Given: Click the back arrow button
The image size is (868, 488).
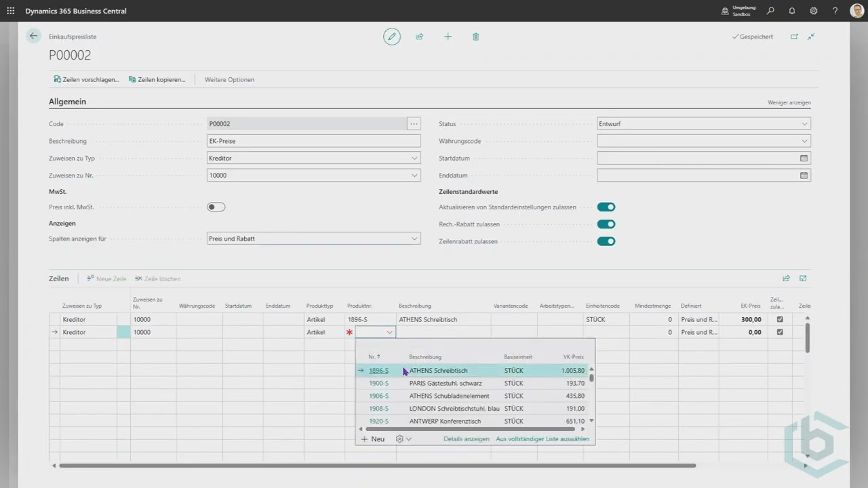Looking at the screenshot, I should pos(33,37).
